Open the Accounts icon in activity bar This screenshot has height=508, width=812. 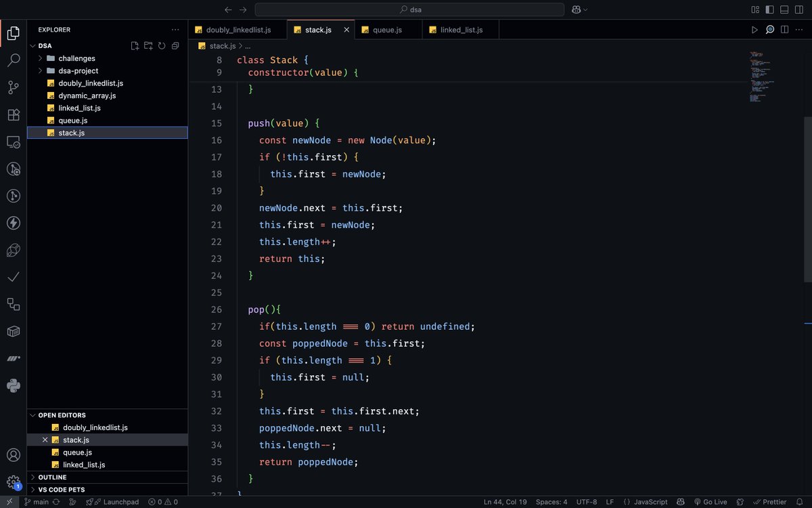(13, 455)
